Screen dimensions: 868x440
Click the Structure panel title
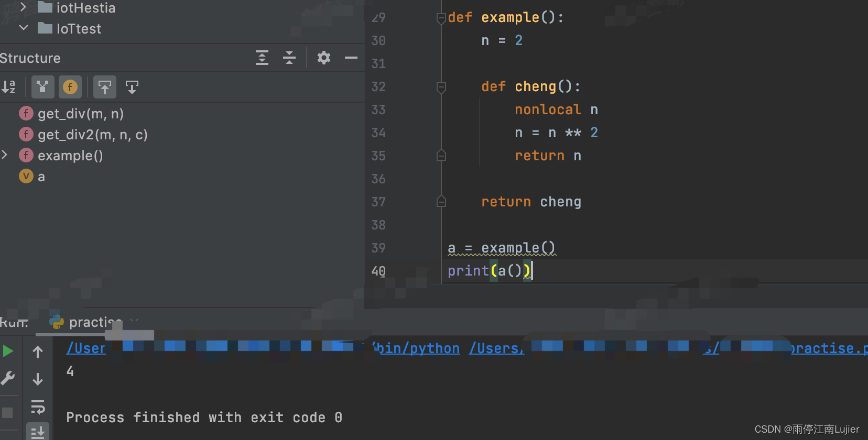(30, 58)
